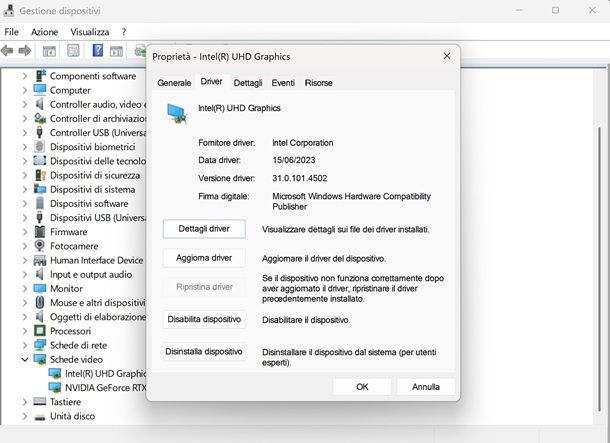This screenshot has height=443, width=610.
Task: Expand the Computer tree node
Action: point(25,90)
